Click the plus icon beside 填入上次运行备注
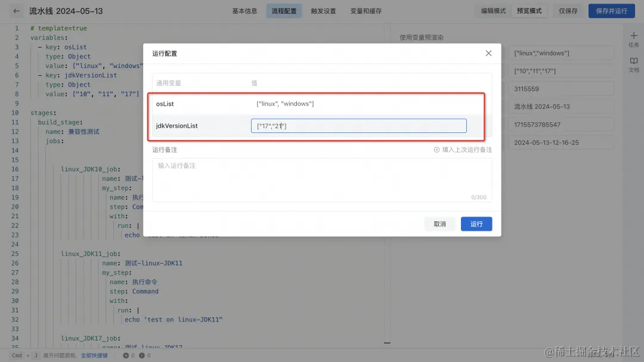Image resolution: width=644 pixels, height=362 pixels. 436,150
